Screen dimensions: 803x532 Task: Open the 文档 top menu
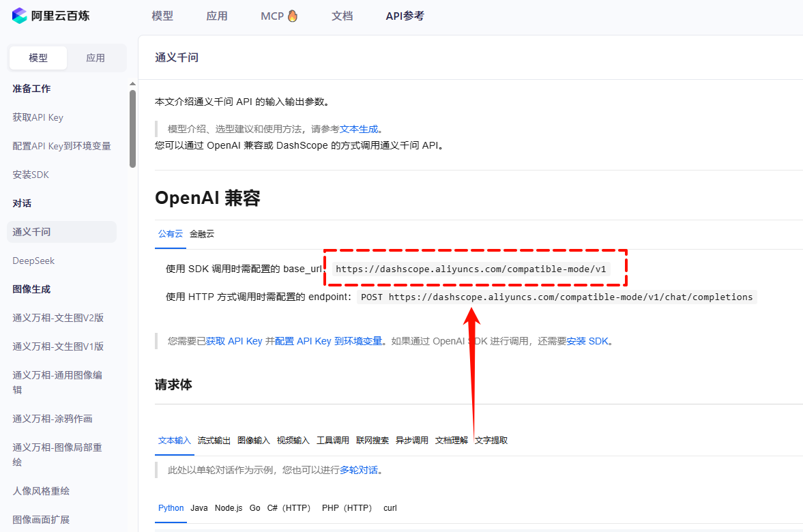point(342,16)
